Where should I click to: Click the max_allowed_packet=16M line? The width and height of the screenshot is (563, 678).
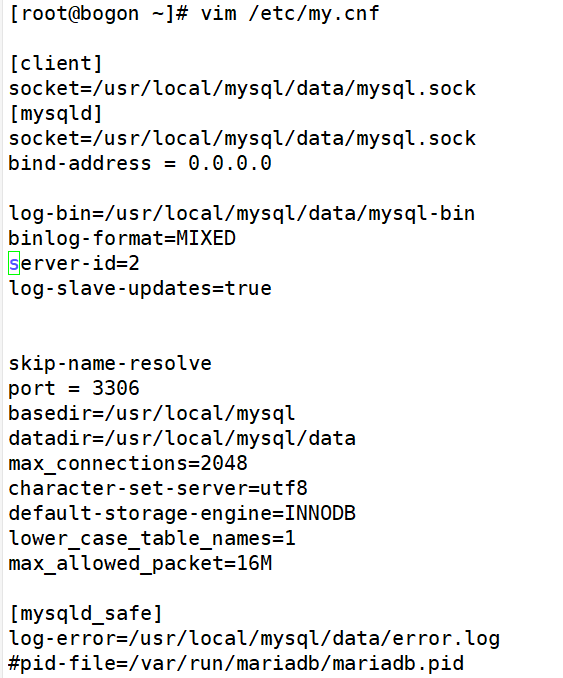click(140, 564)
